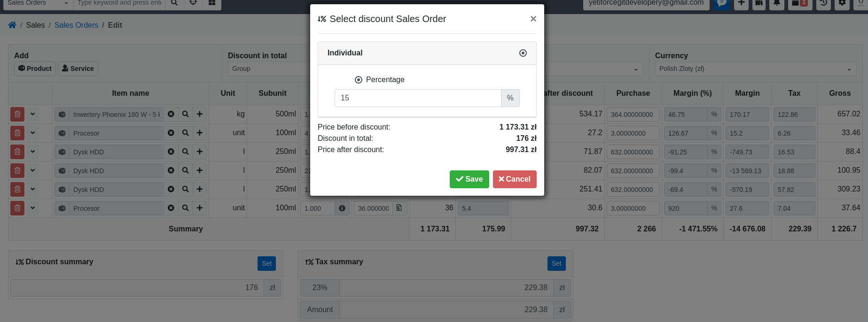The width and height of the screenshot is (868, 322).
Task: Expand the Inwertery Phoenix row details chevron
Action: click(33, 114)
